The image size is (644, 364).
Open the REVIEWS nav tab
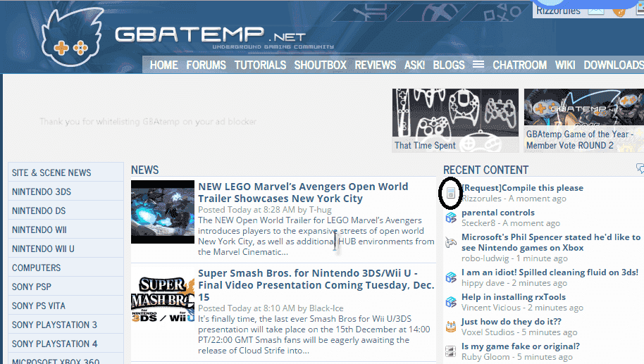point(376,65)
